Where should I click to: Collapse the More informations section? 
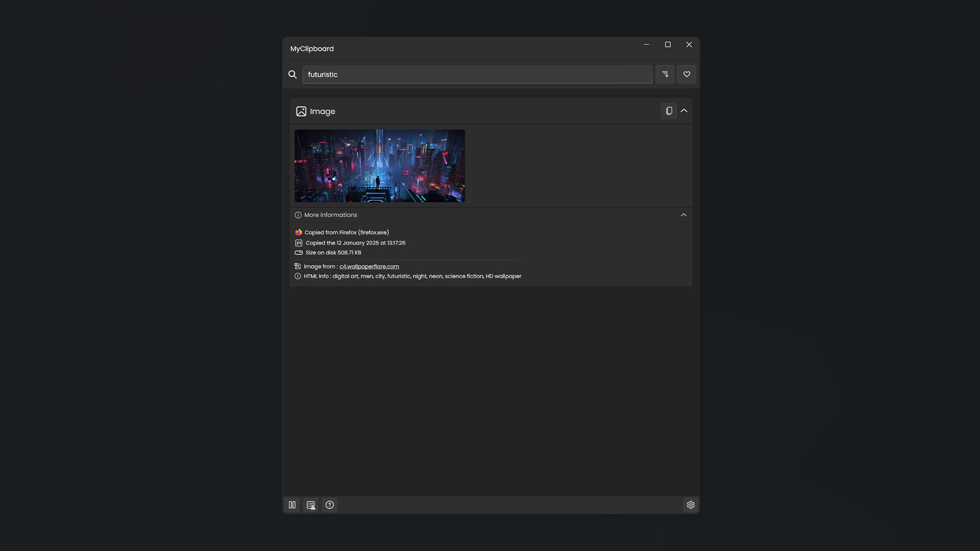tap(683, 215)
